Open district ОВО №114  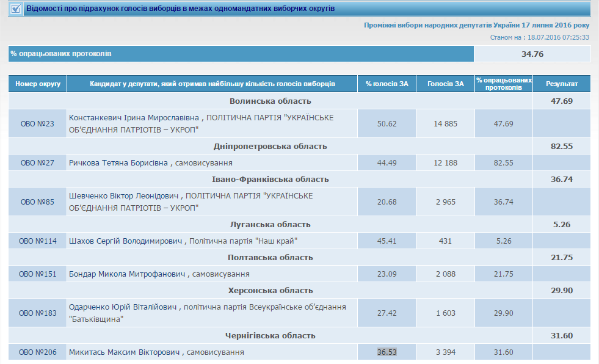tap(37, 241)
